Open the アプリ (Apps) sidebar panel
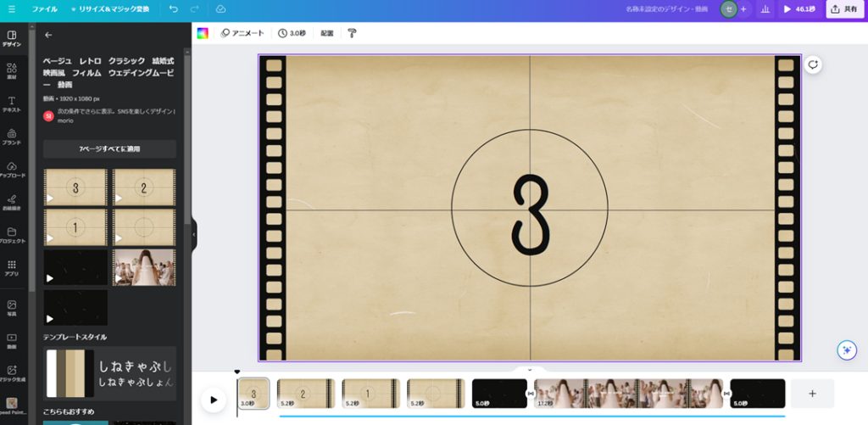Viewport: 868px width, 425px height. (12, 268)
